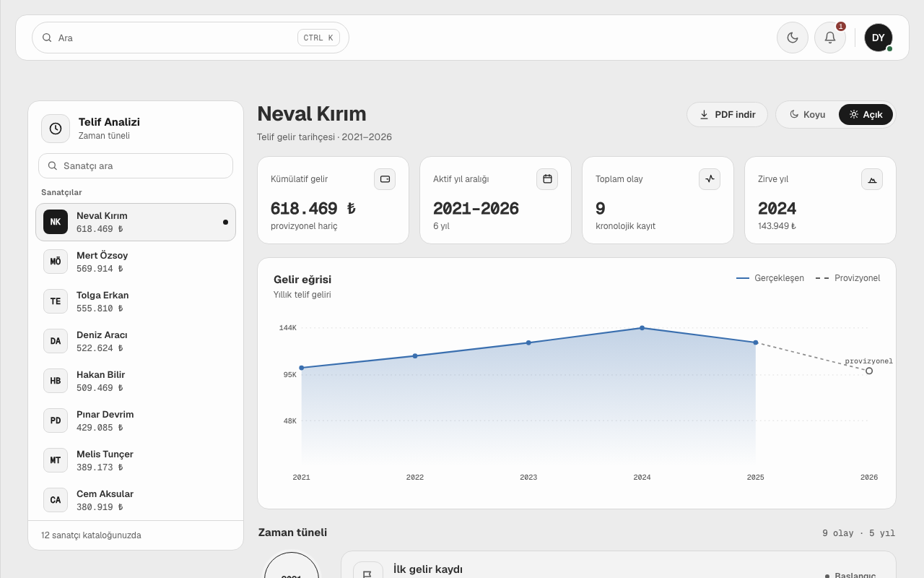Open DY user avatar menu
This screenshot has width=924, height=578.
tap(879, 38)
